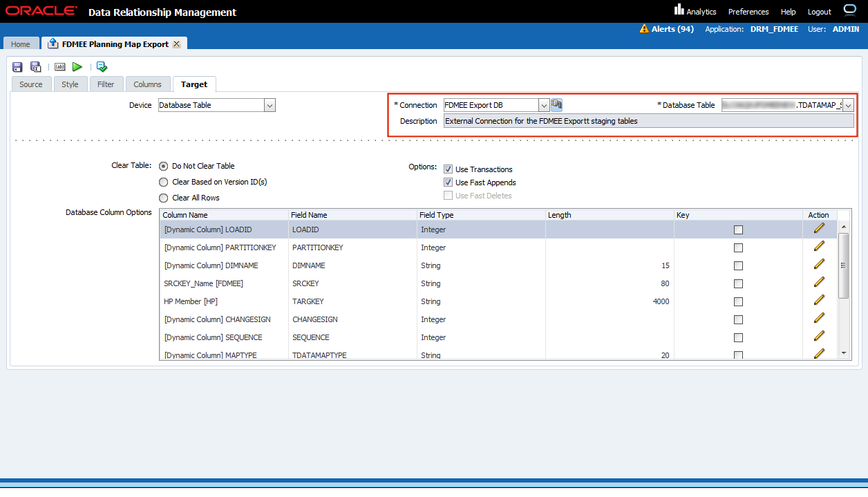Go to the Home tab
Screen dimensions: 868x497
(x=21, y=44)
